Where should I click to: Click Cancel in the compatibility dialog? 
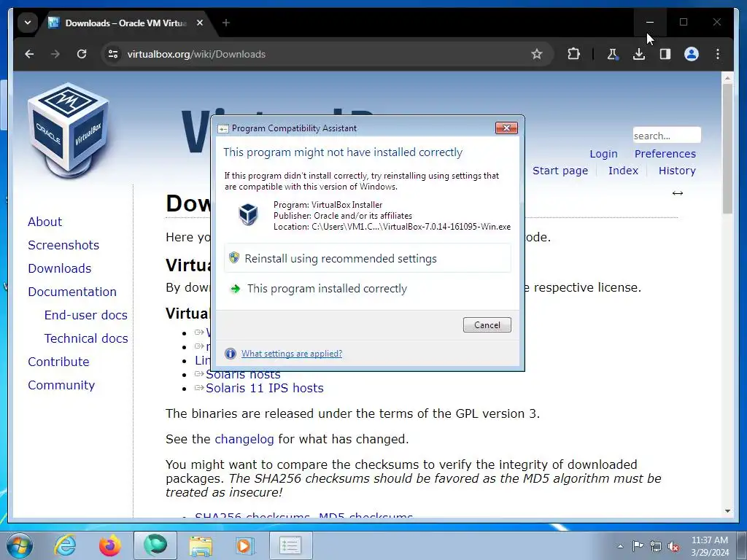click(x=487, y=324)
